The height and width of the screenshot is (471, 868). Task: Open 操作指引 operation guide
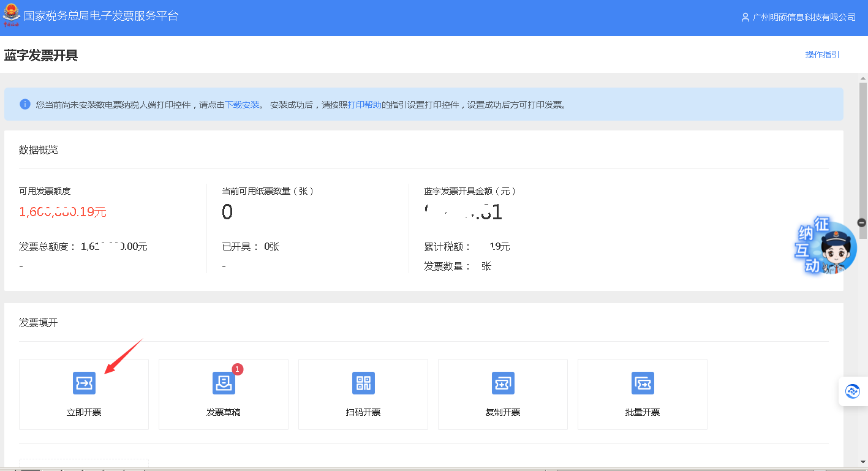pyautogui.click(x=822, y=55)
